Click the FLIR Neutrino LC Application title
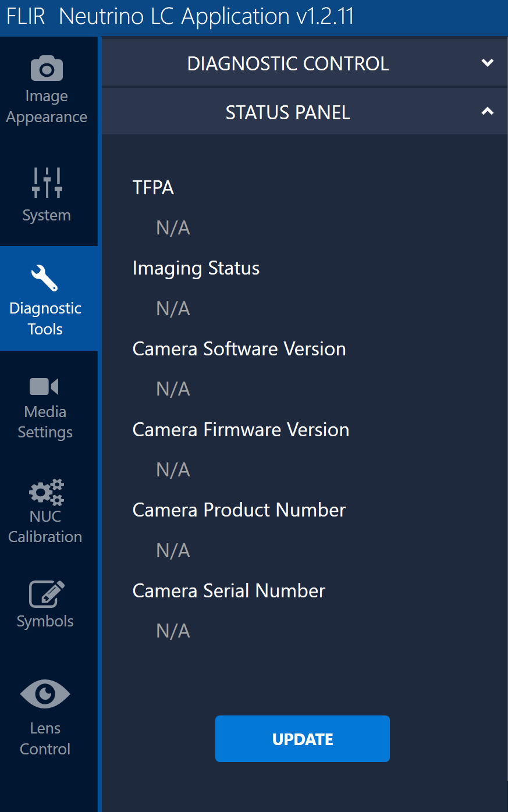 180,16
